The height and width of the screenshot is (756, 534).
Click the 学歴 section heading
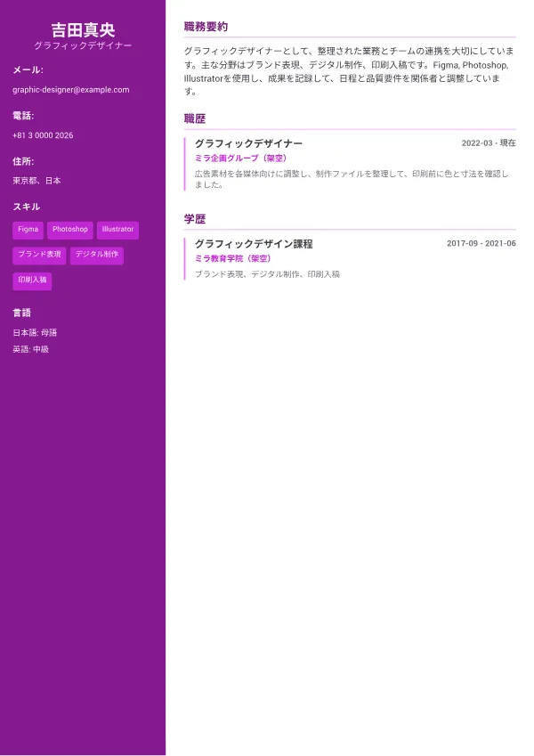tap(195, 219)
